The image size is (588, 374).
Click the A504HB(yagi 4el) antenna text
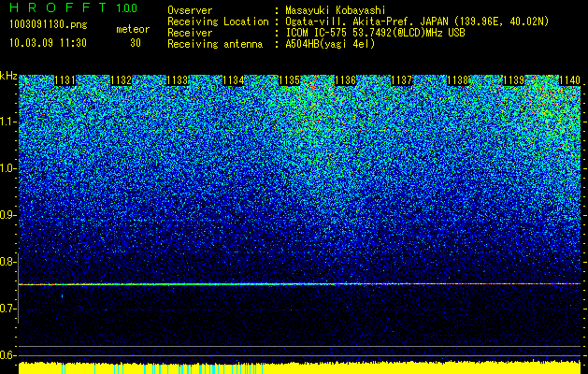coord(330,44)
